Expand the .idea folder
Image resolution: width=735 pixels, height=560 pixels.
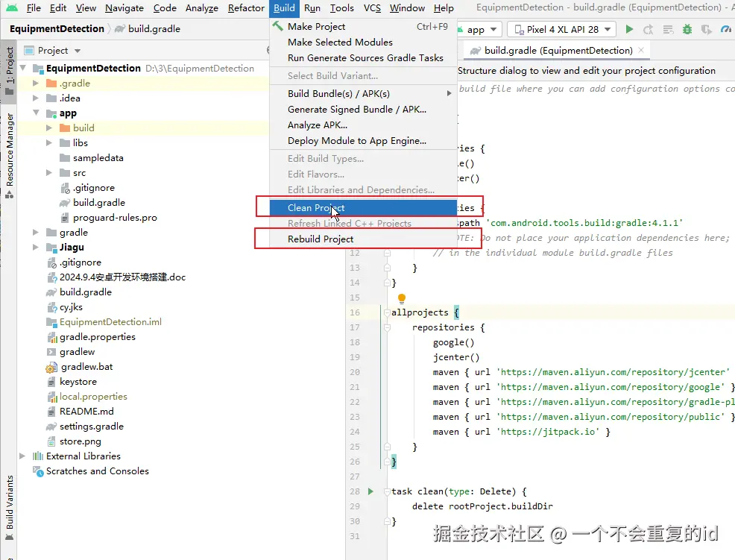(x=36, y=98)
